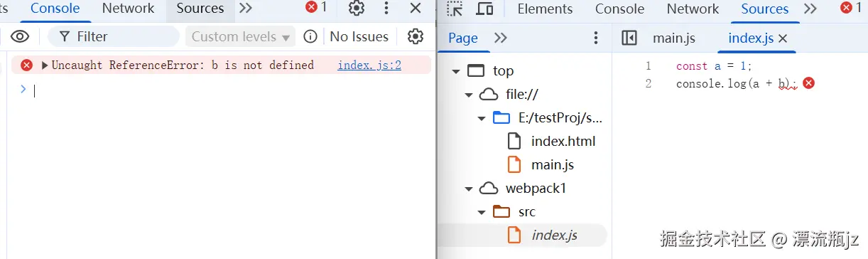
Task: Click the webpack1 cloud icon
Action: tap(489, 188)
